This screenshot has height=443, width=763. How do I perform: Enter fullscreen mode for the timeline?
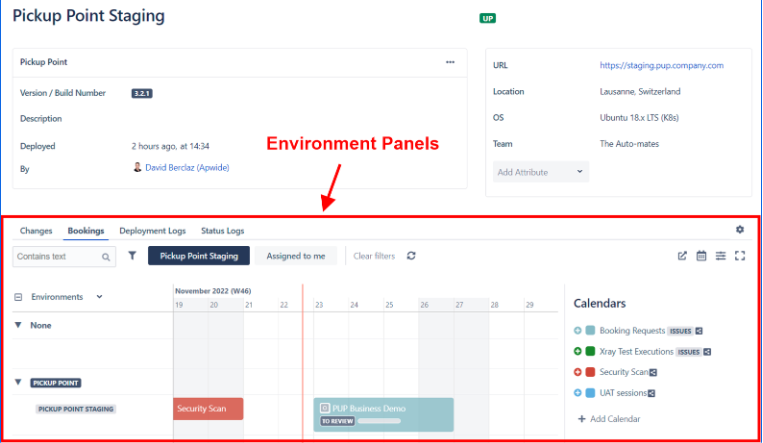coord(740,256)
